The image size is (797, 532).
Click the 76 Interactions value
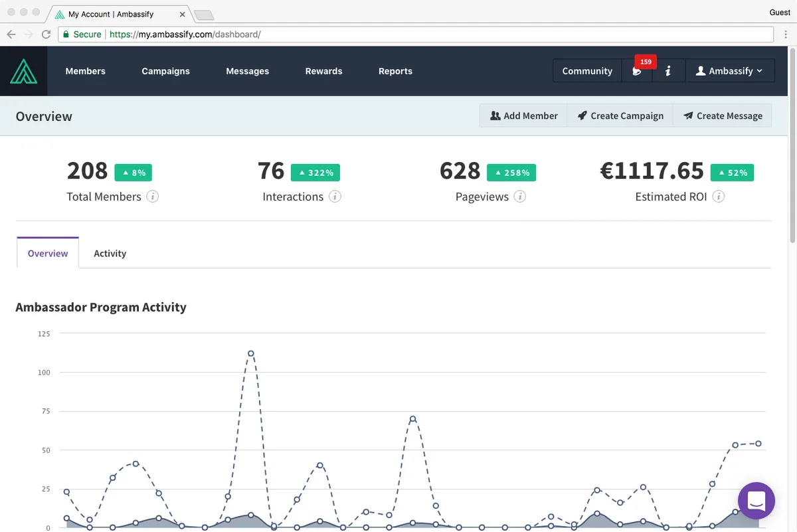271,171
